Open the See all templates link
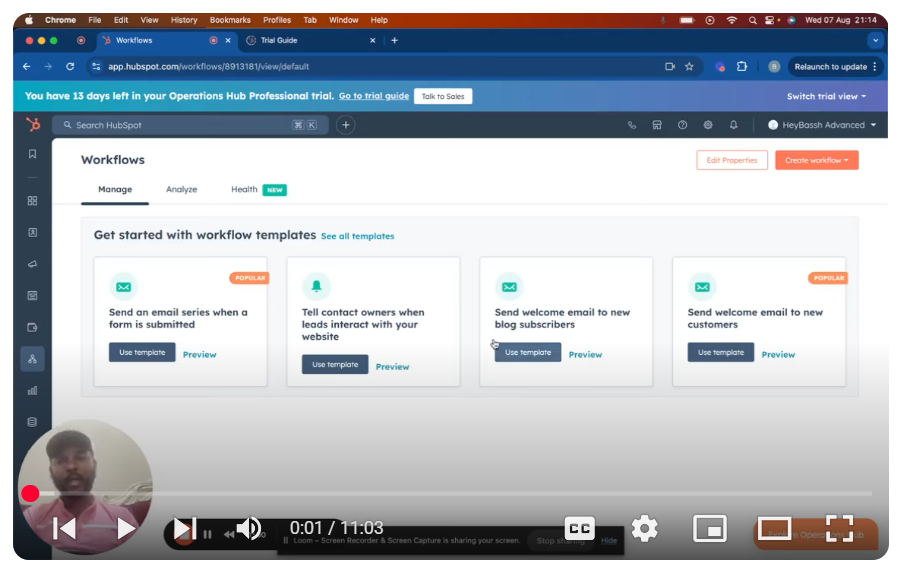This screenshot has width=919, height=573. click(358, 236)
